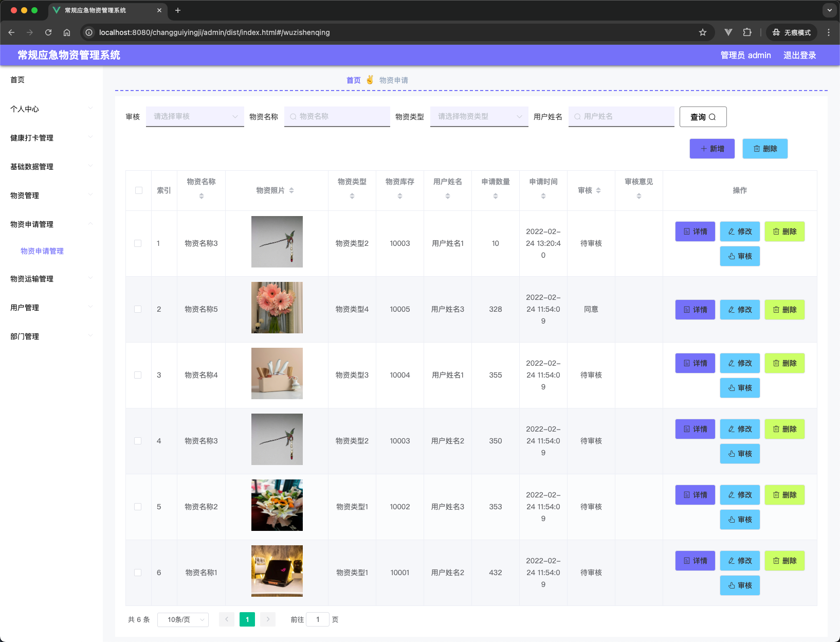Image resolution: width=840 pixels, height=642 pixels.
Task: Reload the page with refresh icon
Action: [48, 32]
